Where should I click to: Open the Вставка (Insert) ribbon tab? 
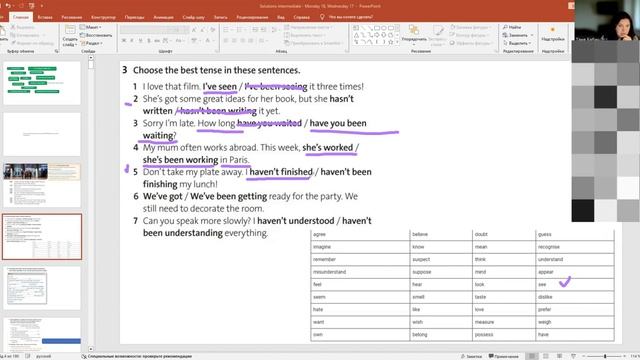[x=45, y=17]
